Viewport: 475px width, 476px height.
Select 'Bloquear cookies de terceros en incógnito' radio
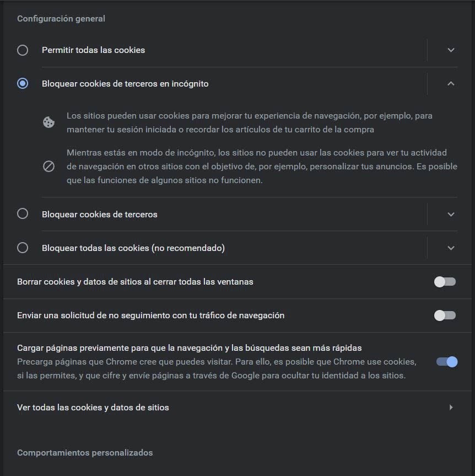pos(23,84)
